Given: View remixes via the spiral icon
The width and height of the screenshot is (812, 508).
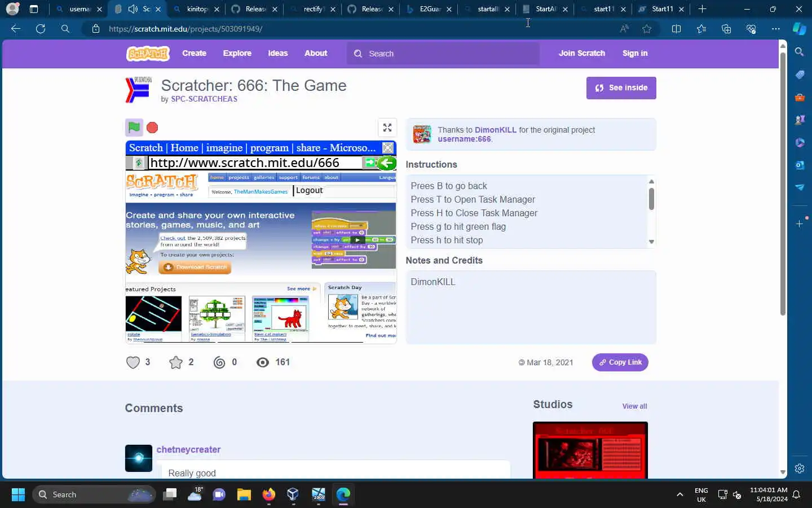Looking at the screenshot, I should 219,362.
